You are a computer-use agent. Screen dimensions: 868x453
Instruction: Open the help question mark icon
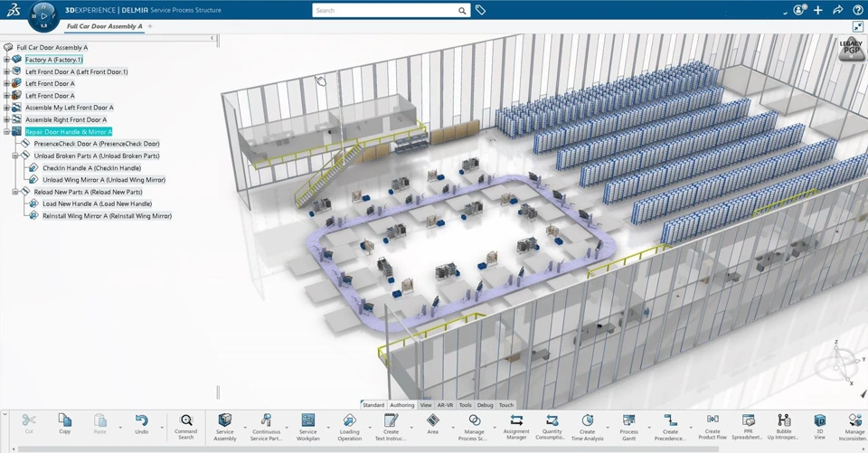tap(857, 10)
